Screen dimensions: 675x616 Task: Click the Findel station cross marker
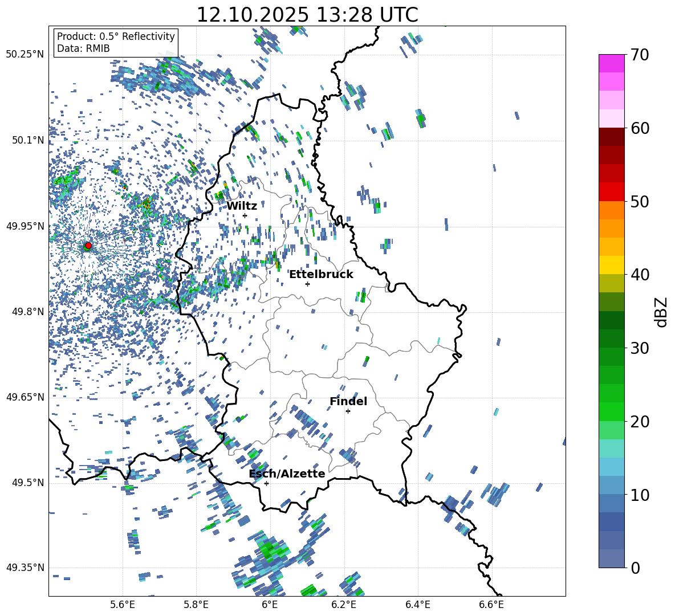coord(348,411)
